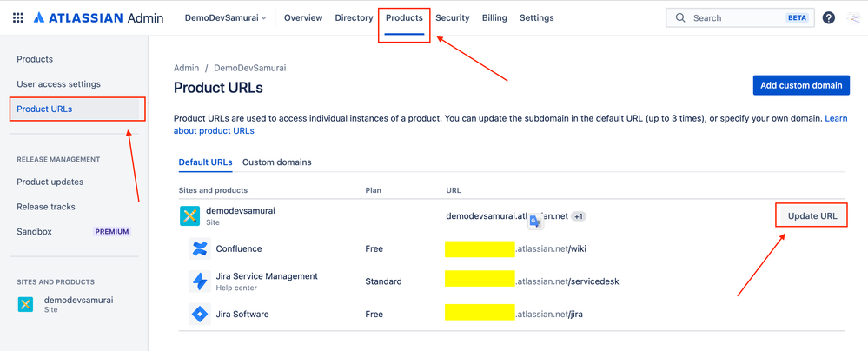Click the PREMIUM badge beside Sandbox
The height and width of the screenshot is (351, 868).
pos(112,231)
